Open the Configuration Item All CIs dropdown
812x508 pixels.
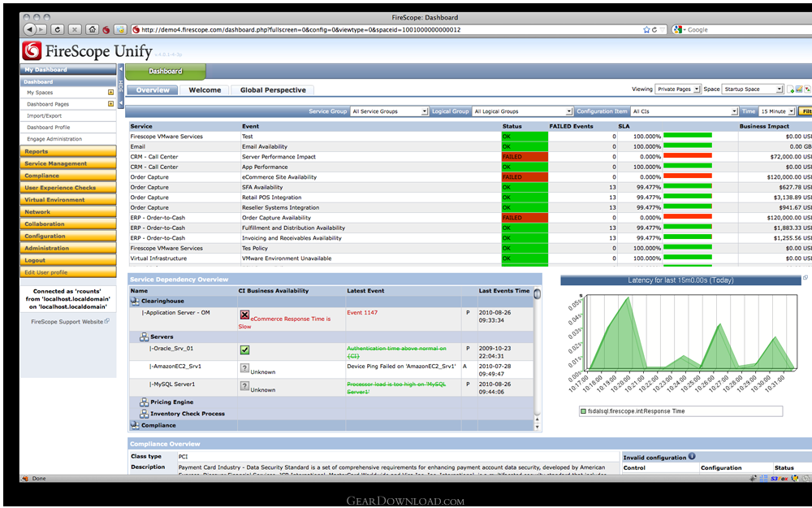pos(685,111)
